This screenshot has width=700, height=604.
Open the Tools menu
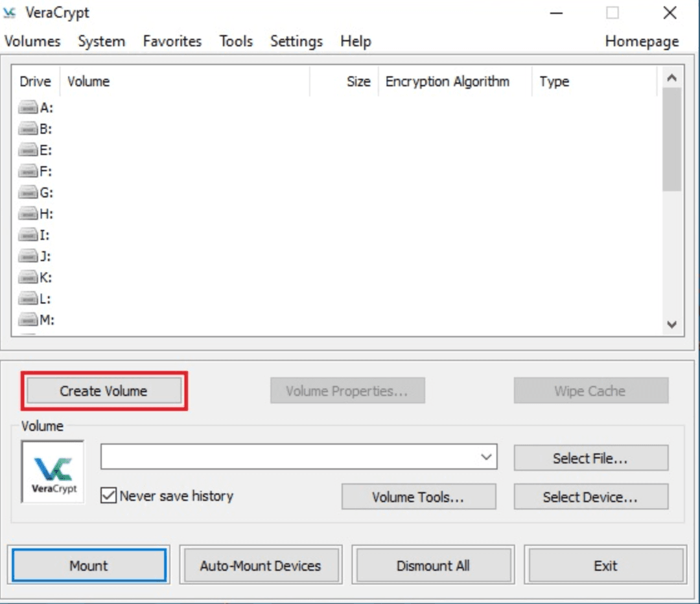point(236,41)
